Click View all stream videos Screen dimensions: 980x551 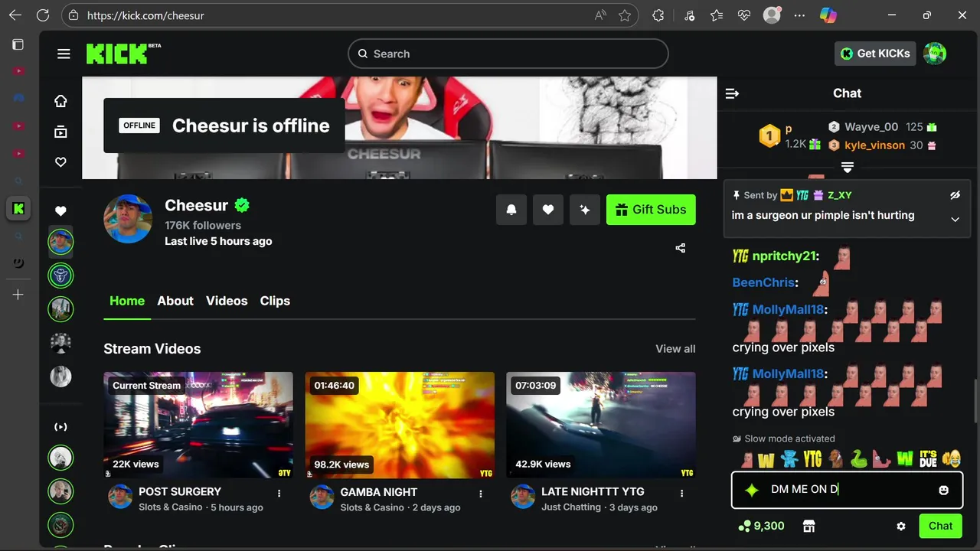675,349
